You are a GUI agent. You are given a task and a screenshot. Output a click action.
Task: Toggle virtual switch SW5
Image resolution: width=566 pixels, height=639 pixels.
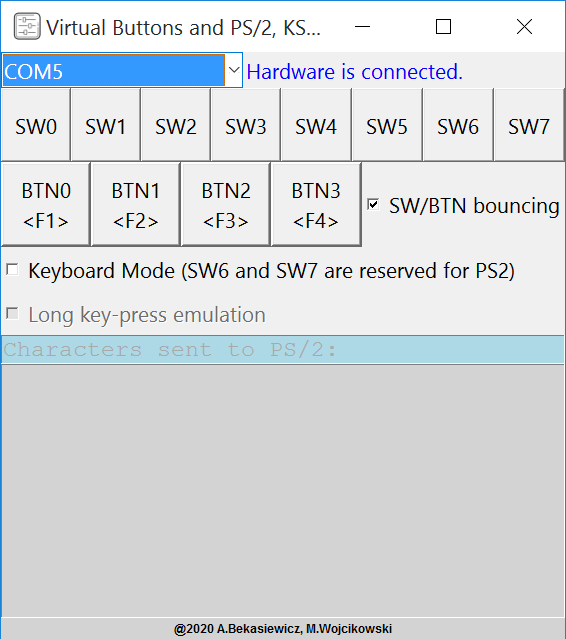387,125
